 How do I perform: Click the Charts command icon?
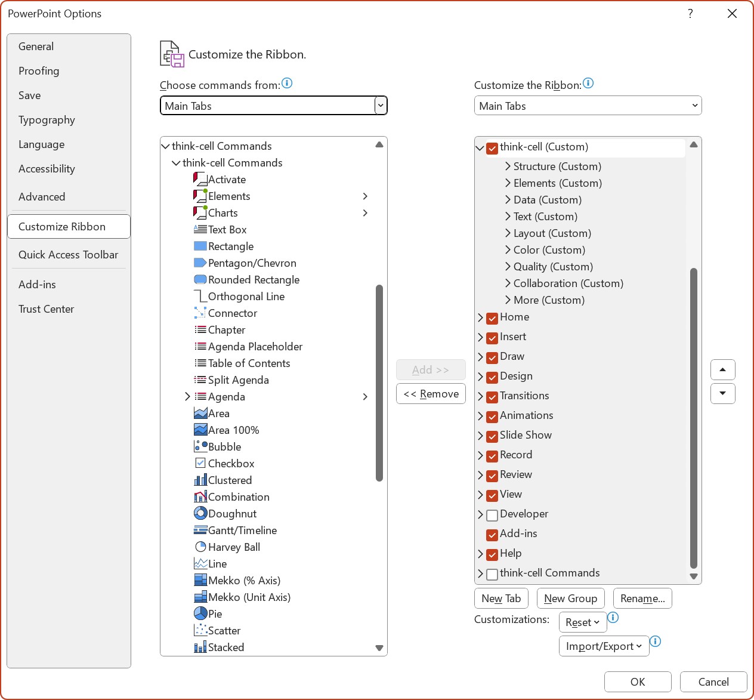200,212
